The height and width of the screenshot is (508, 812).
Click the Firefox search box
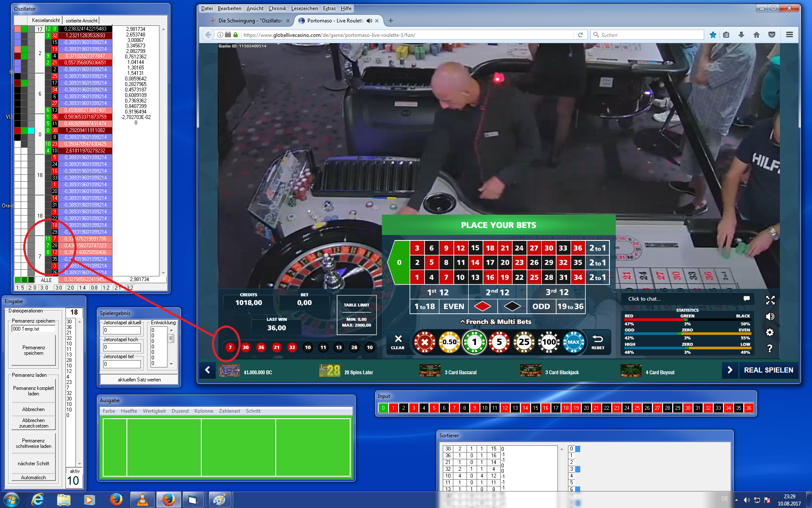pos(647,35)
